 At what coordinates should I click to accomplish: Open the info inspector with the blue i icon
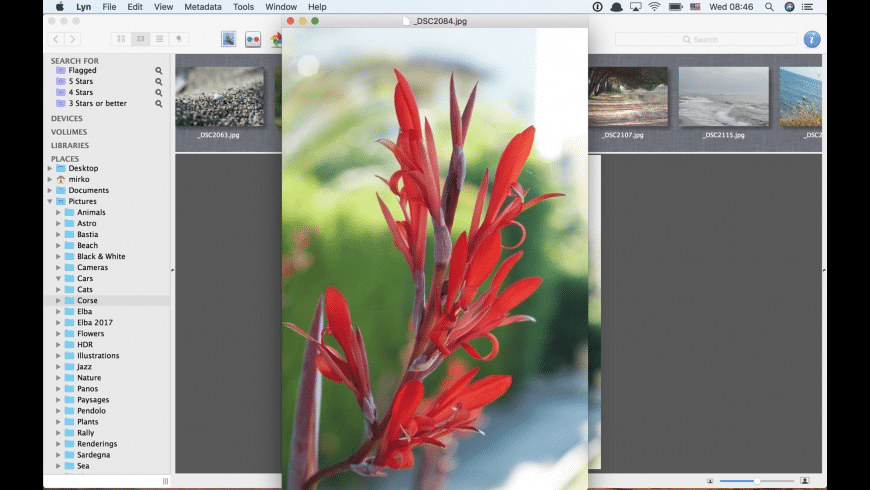pos(812,39)
